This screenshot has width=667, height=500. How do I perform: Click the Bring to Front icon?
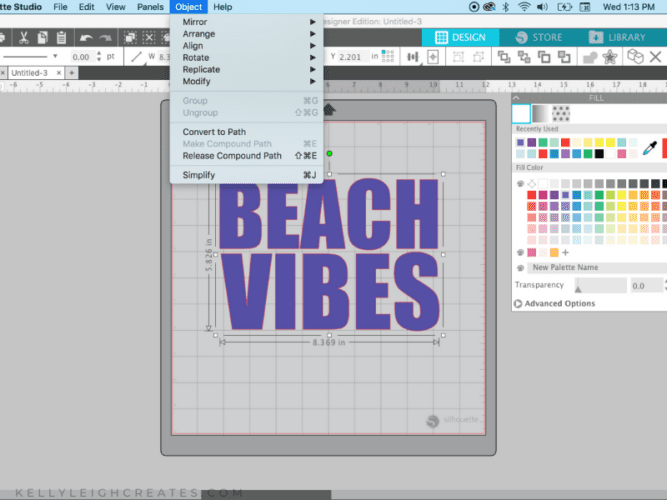[x=504, y=57]
